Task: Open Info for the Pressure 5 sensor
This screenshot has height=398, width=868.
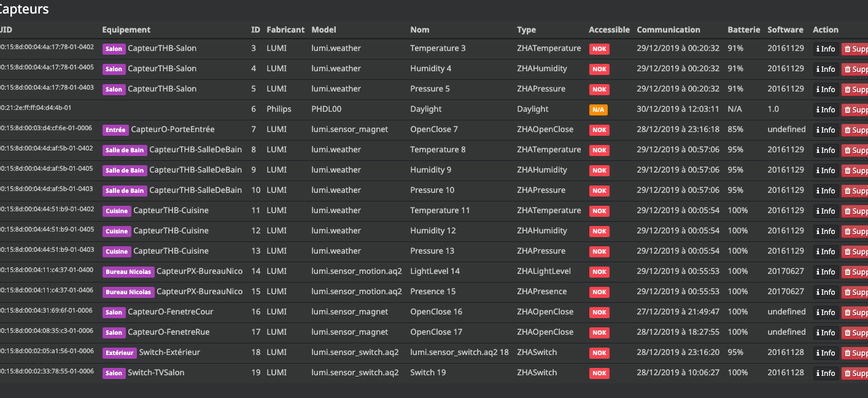Action: pos(826,90)
